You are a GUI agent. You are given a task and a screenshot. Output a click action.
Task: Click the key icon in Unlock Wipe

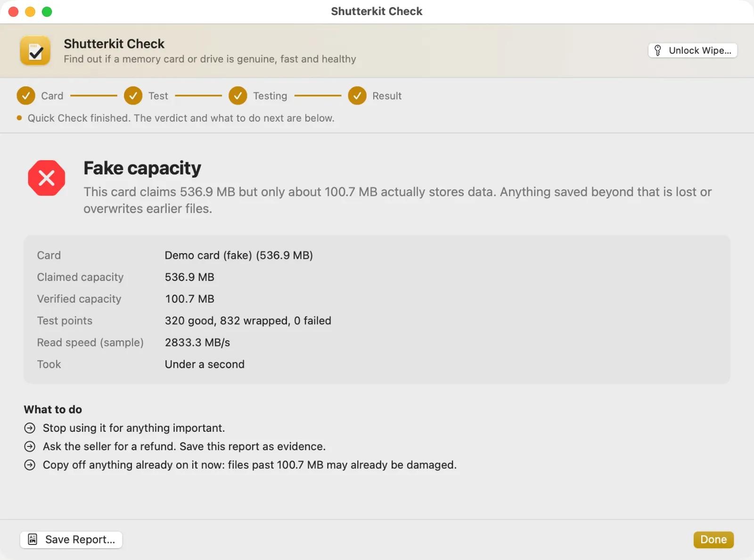pos(658,50)
